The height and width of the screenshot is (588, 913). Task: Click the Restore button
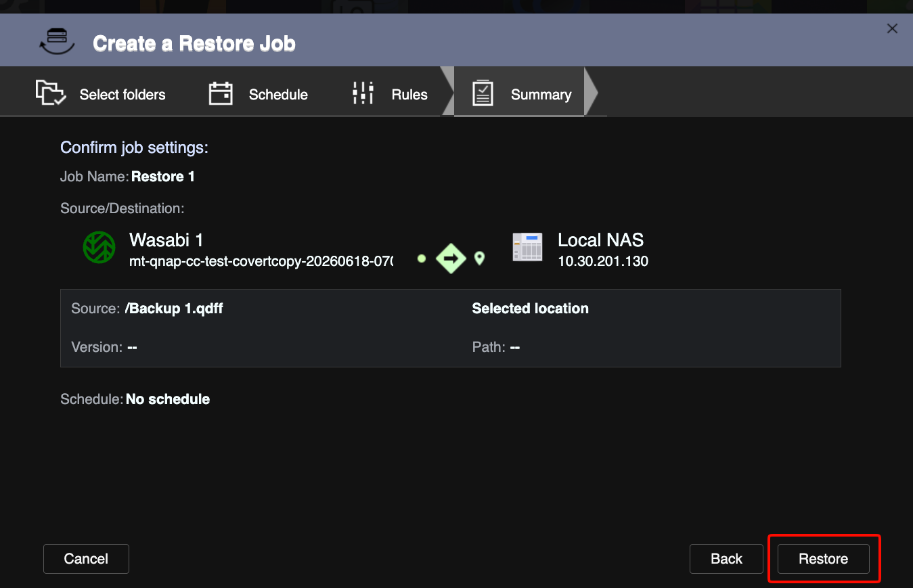click(x=823, y=559)
